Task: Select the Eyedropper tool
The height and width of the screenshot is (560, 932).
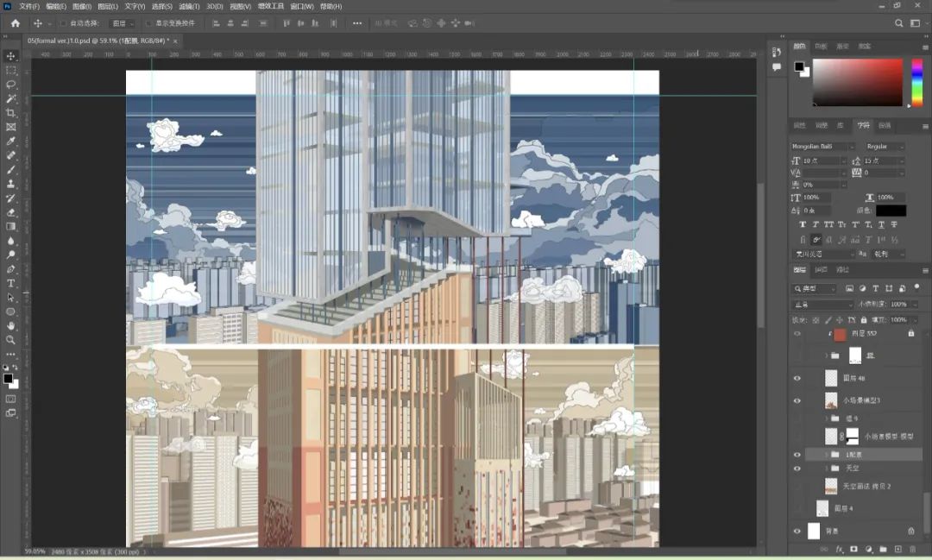Action: (10, 141)
